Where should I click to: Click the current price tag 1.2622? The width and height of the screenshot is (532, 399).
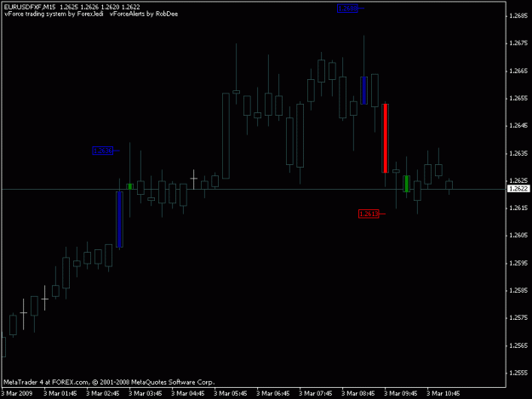518,189
